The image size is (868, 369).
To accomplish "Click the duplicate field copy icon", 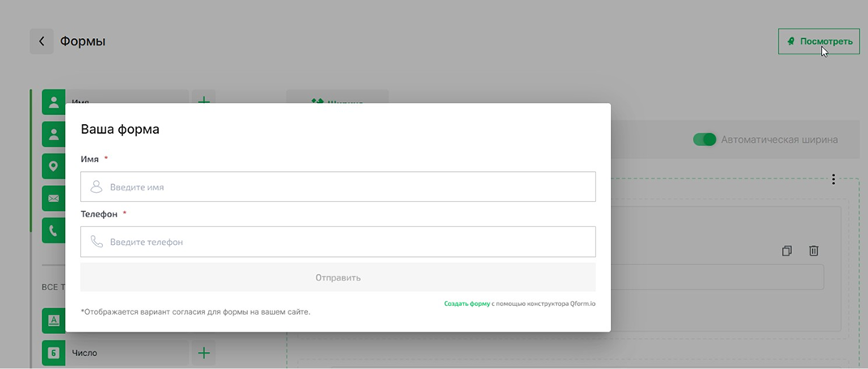I will (786, 251).
